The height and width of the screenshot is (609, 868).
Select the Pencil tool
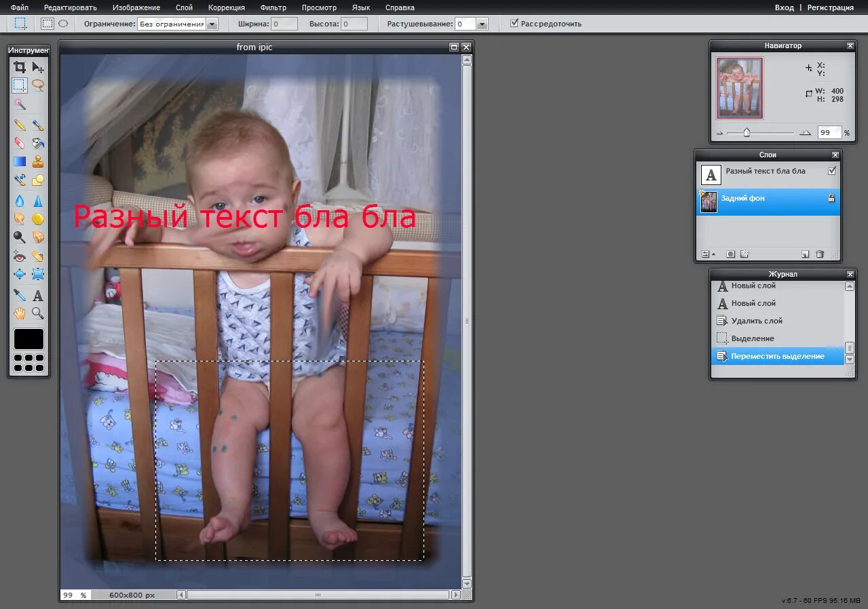click(20, 125)
